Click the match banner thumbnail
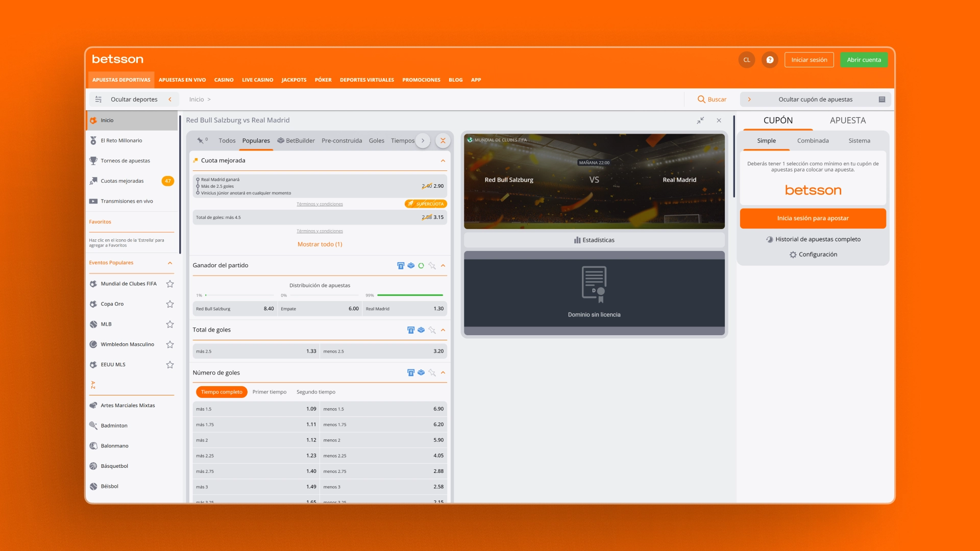This screenshot has width=980, height=551. coord(594,181)
